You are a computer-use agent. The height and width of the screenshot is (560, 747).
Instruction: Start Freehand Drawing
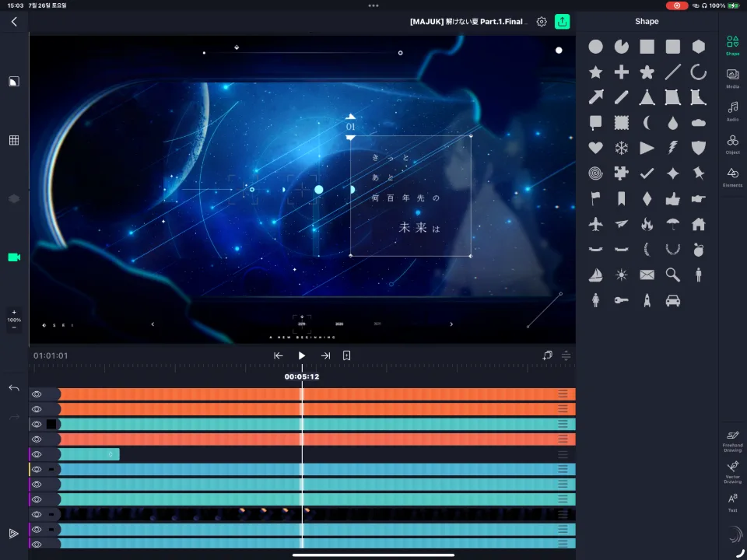733,442
